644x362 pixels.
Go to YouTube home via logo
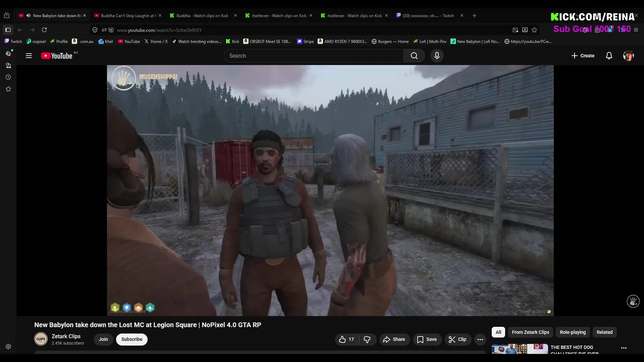click(57, 56)
